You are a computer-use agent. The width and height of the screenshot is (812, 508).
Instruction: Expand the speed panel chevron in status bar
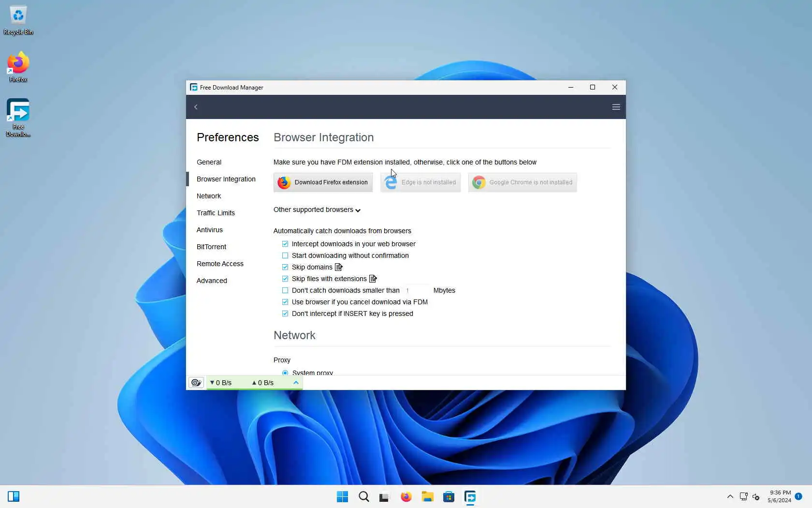click(296, 382)
